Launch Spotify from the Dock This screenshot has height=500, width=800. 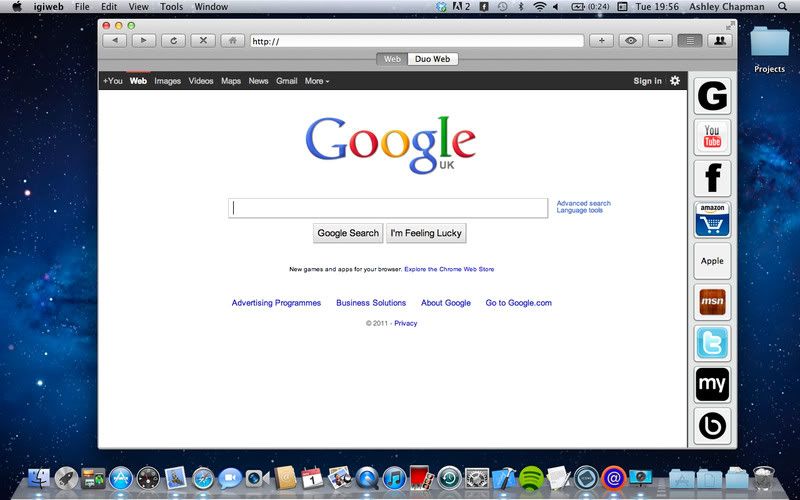click(x=531, y=479)
